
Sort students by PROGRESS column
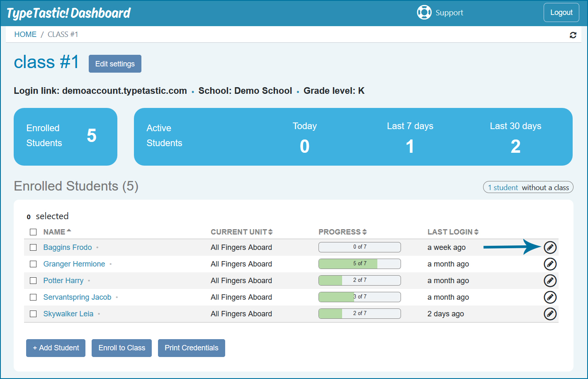point(343,232)
